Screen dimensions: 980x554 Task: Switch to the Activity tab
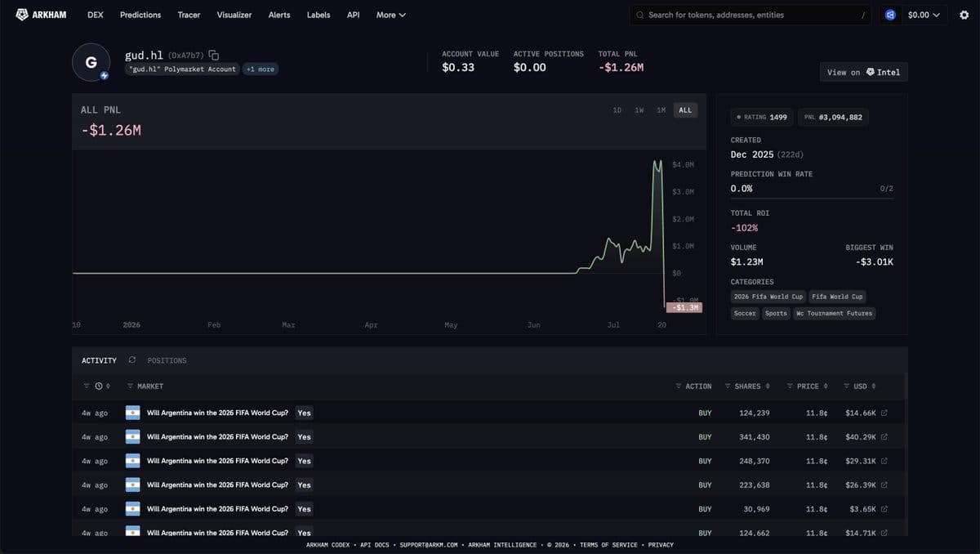[99, 360]
